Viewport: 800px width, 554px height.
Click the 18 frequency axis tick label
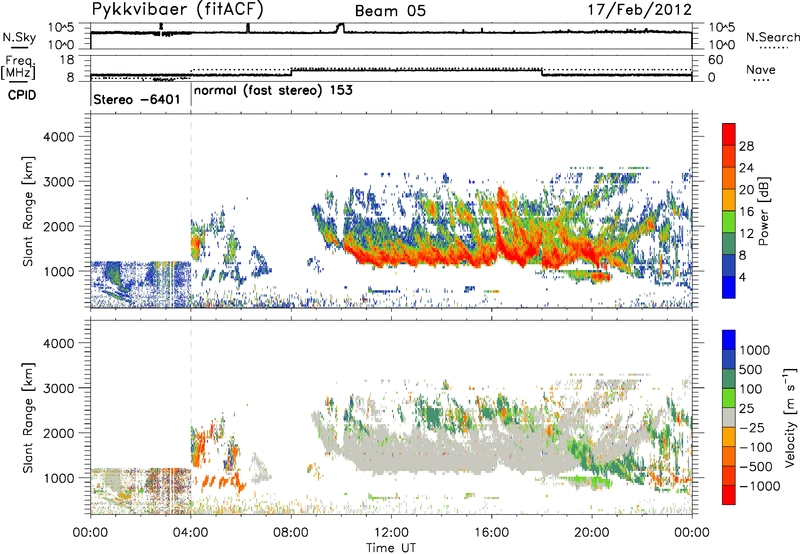point(67,60)
